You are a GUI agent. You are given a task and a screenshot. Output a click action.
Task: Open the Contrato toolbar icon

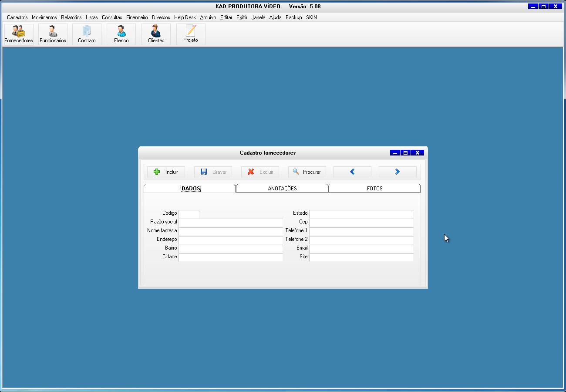[87, 34]
